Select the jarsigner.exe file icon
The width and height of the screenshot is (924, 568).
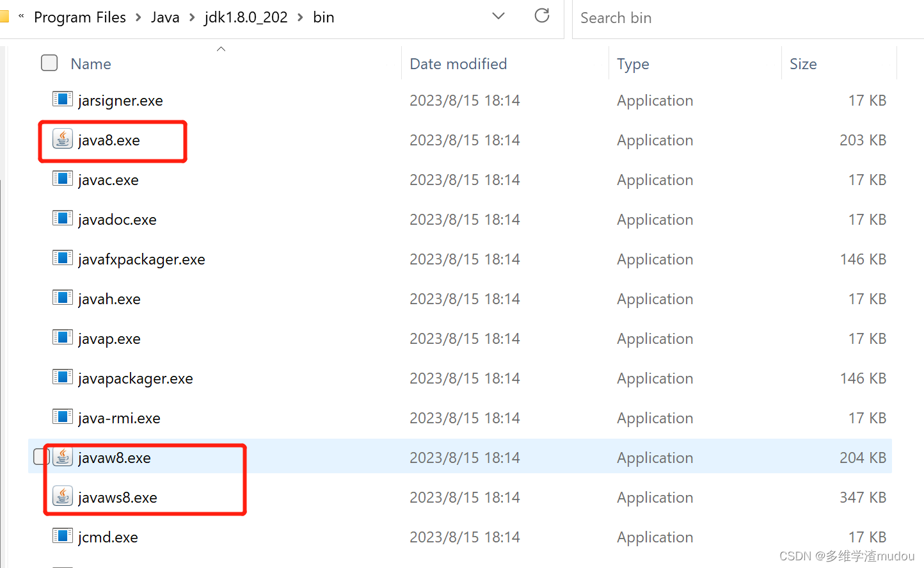pos(62,99)
